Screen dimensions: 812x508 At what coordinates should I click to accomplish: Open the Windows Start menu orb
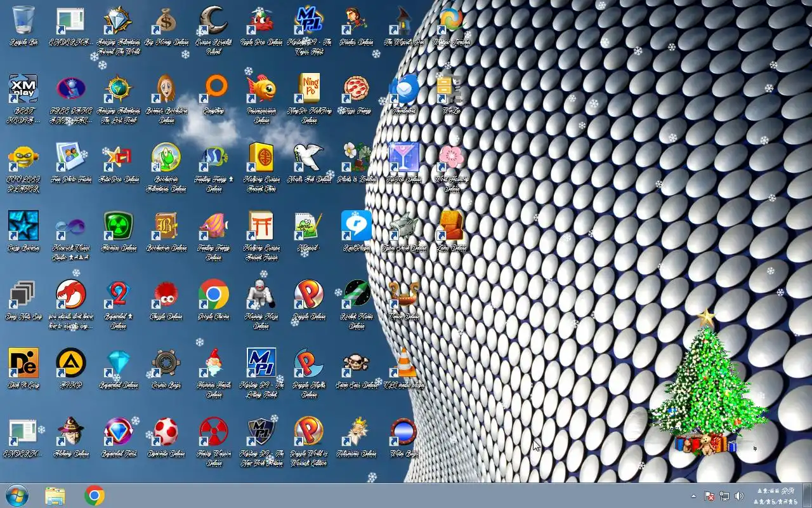(x=16, y=495)
